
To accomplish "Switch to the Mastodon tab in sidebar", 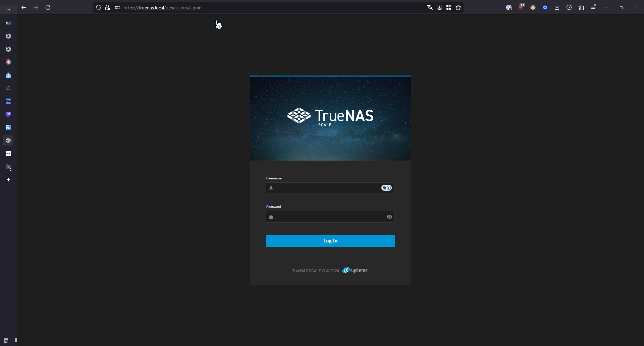I will (x=8, y=114).
